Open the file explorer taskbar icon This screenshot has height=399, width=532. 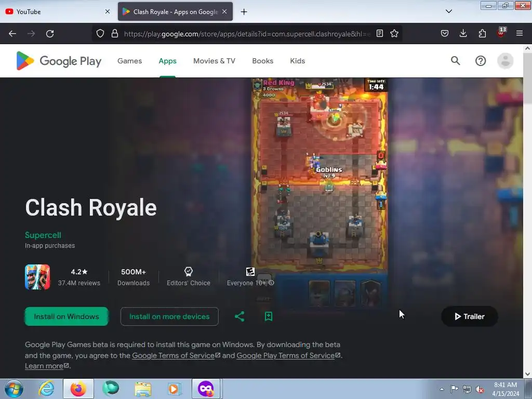[x=143, y=389]
